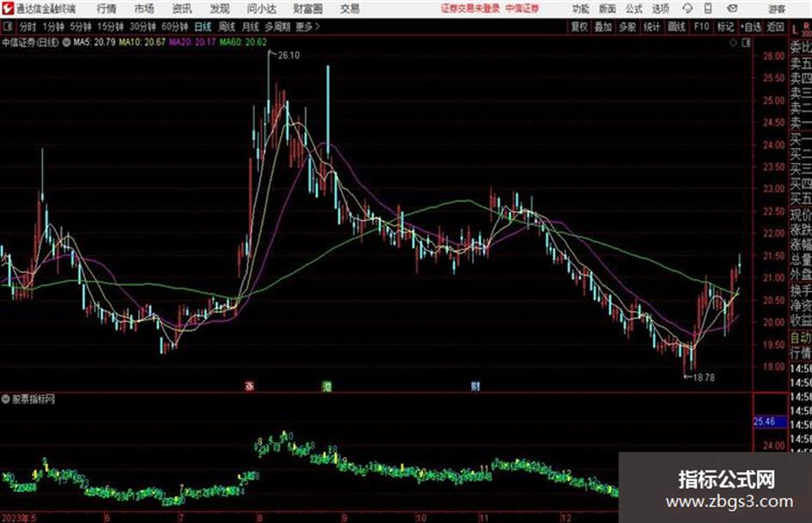Open the mail messages icon
The image size is (812, 523).
click(x=732, y=9)
